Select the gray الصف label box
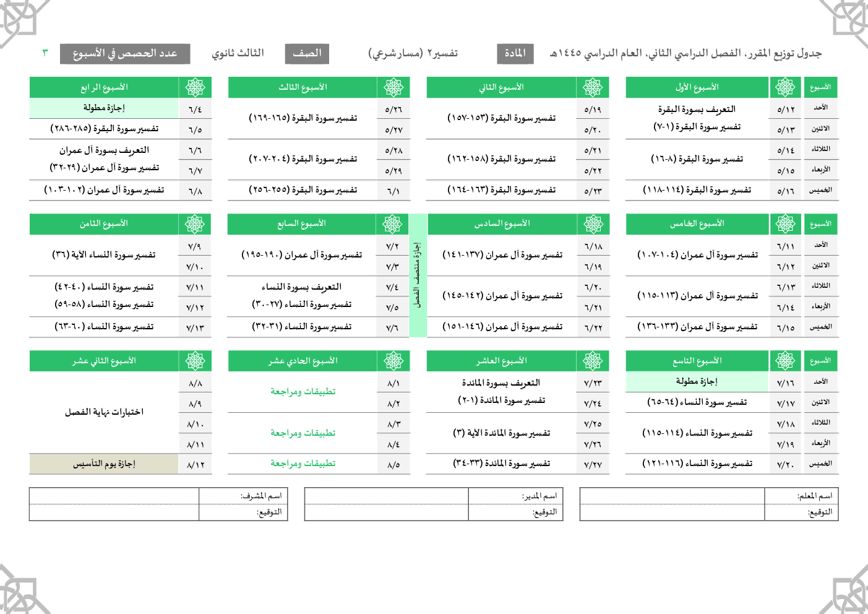Viewport: 868px width, 614px height. [x=307, y=54]
